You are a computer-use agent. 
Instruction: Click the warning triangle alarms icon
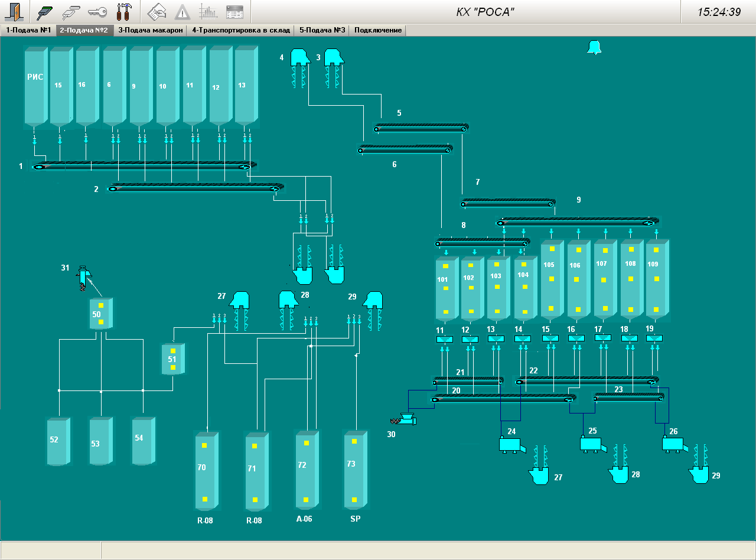(183, 12)
